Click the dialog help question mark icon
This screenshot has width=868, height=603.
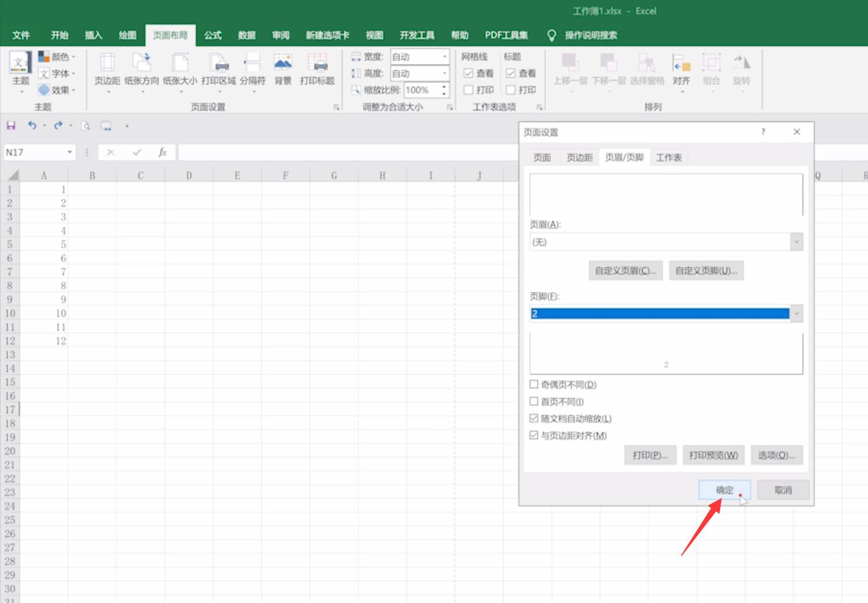[x=763, y=132]
